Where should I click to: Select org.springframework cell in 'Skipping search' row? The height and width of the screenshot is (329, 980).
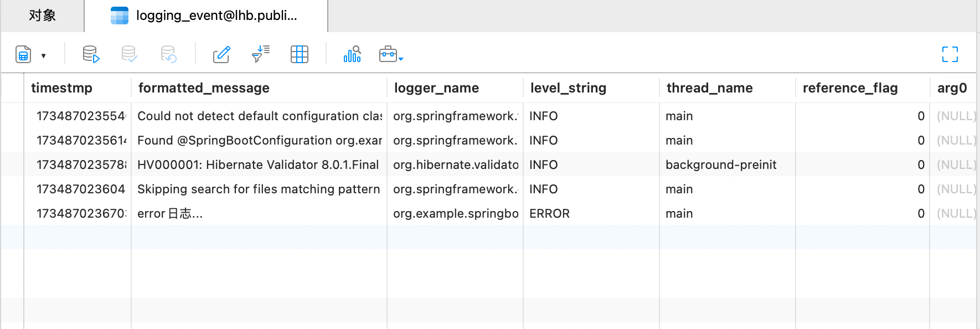pos(455,189)
